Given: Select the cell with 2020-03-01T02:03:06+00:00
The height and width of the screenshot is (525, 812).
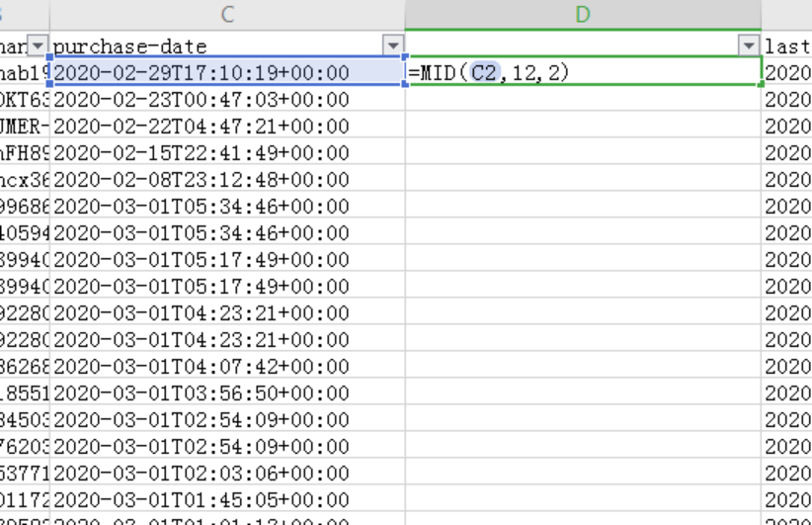Looking at the screenshot, I should point(225,473).
